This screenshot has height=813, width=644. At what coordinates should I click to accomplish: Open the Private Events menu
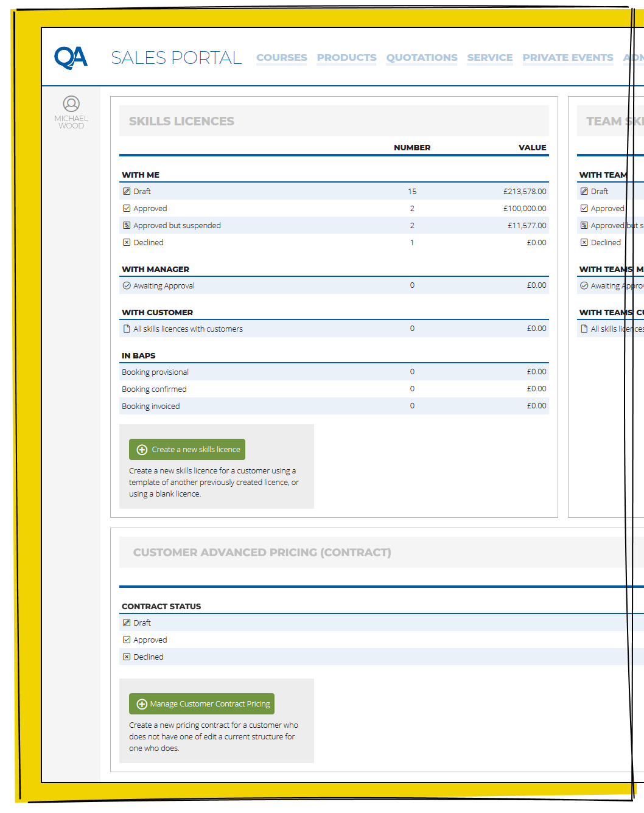567,58
